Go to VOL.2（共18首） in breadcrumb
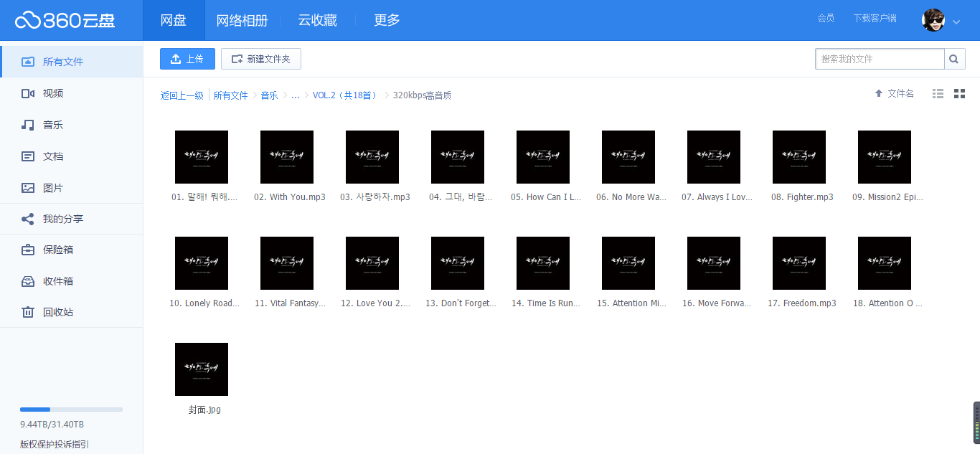This screenshot has width=980, height=454. pos(347,95)
